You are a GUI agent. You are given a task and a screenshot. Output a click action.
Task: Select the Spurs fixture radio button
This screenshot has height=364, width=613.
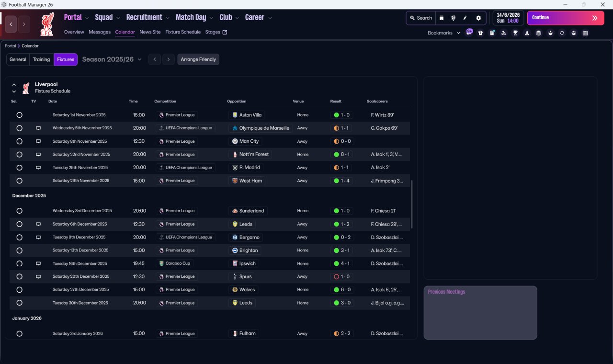tap(19, 276)
